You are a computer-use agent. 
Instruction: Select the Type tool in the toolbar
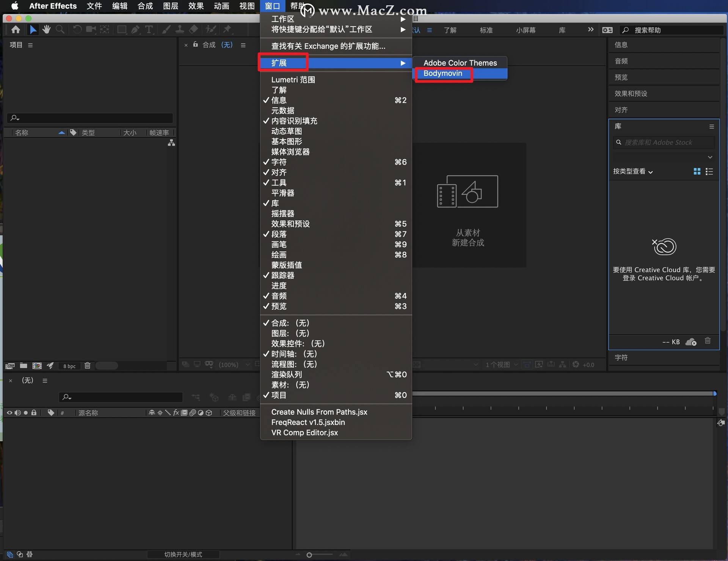(x=149, y=29)
